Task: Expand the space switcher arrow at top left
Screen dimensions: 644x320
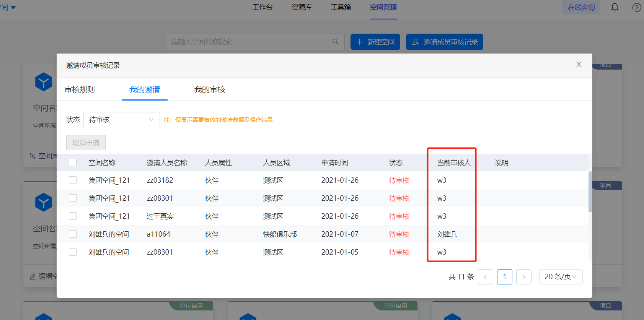Action: [x=13, y=8]
